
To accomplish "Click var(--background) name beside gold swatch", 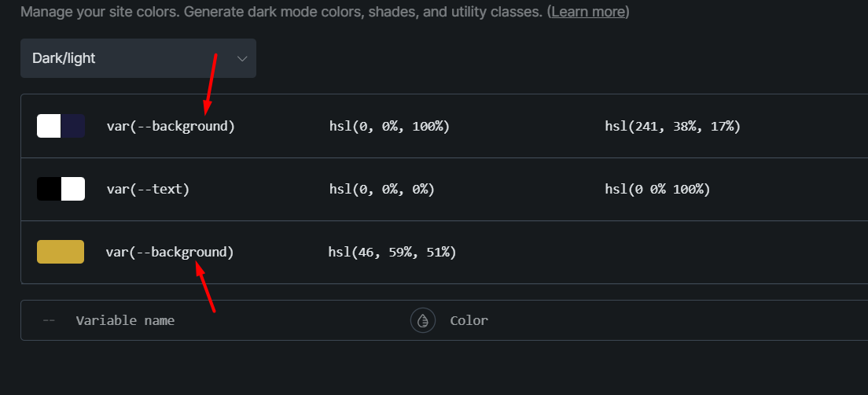I will pos(170,252).
